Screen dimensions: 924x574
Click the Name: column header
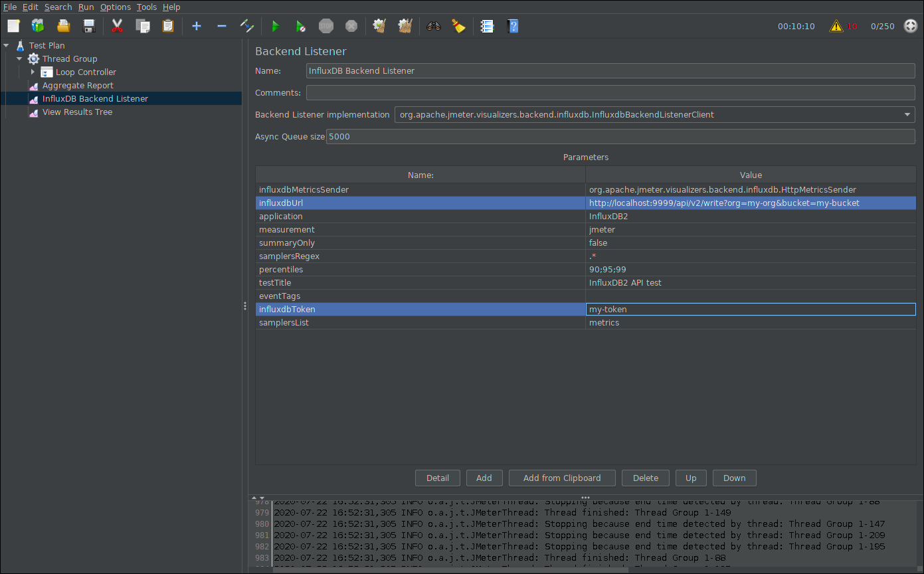(x=420, y=175)
